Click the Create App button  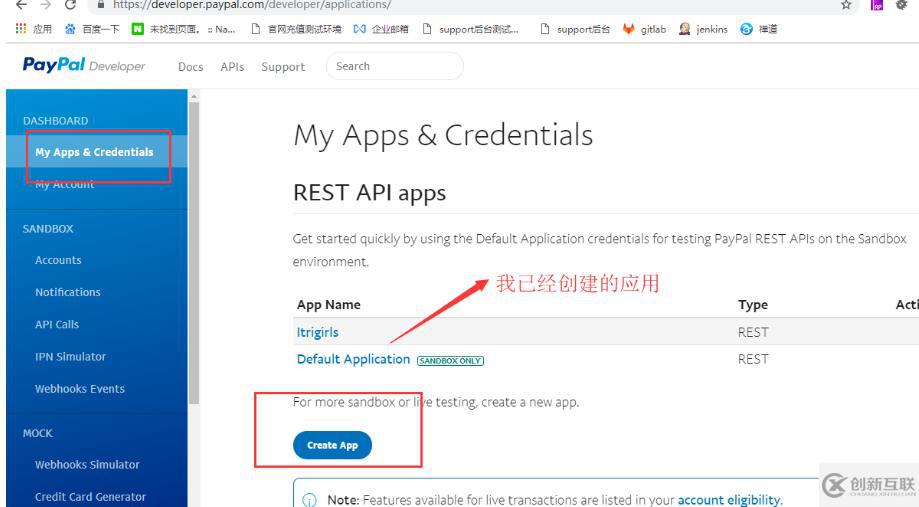pos(332,445)
